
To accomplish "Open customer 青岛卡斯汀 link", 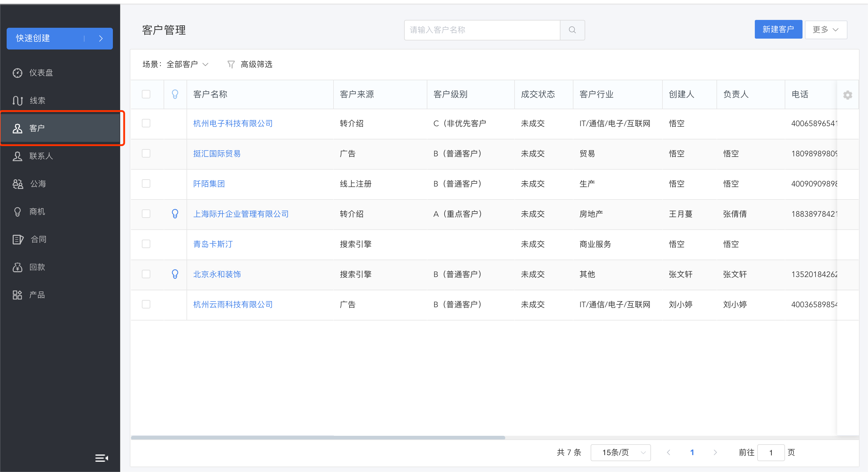I will (213, 244).
